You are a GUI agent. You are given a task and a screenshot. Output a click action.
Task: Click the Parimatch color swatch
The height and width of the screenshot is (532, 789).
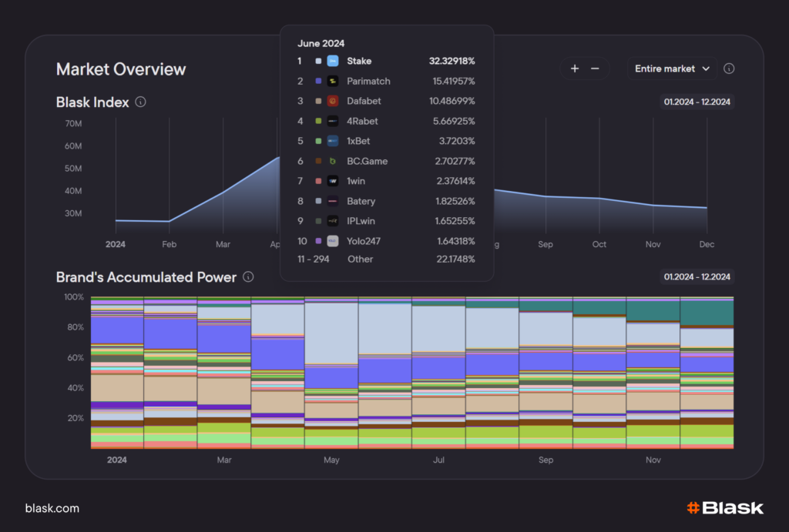pos(318,81)
